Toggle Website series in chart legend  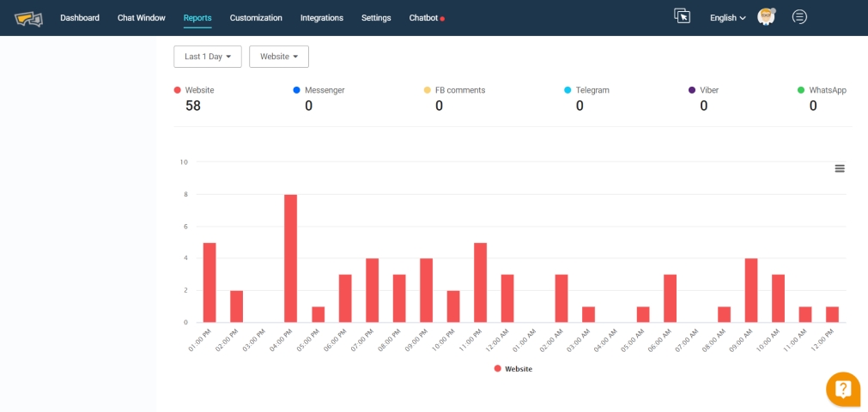513,368
